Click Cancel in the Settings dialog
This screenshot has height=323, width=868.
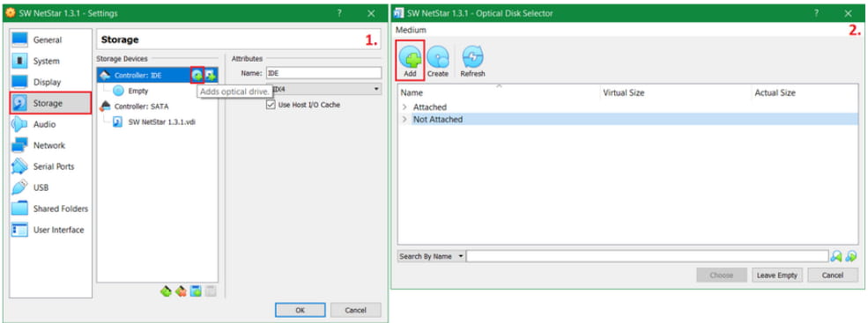tap(355, 311)
